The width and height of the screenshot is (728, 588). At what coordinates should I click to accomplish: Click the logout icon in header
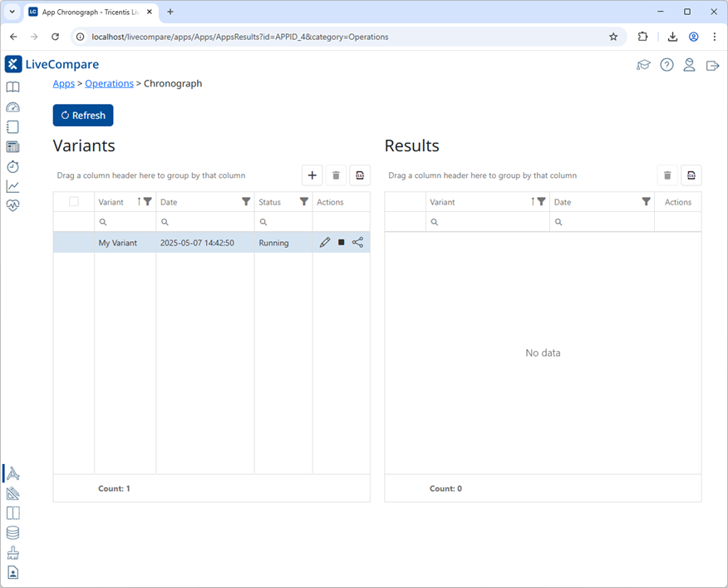click(712, 65)
